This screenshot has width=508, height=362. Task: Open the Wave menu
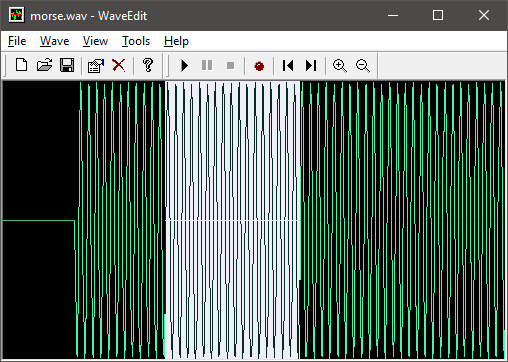tap(55, 41)
